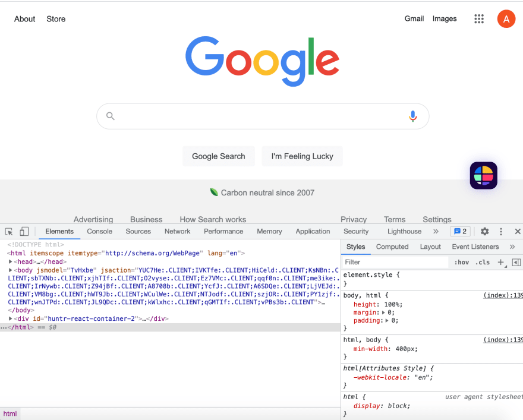
Task: Open the Performance tab
Action: [223, 231]
